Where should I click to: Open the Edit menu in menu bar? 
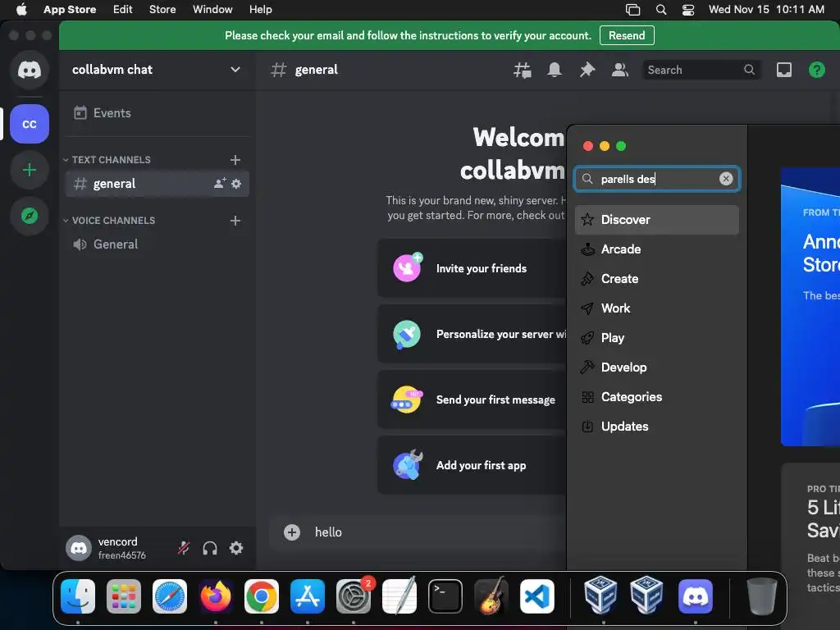pyautogui.click(x=123, y=9)
